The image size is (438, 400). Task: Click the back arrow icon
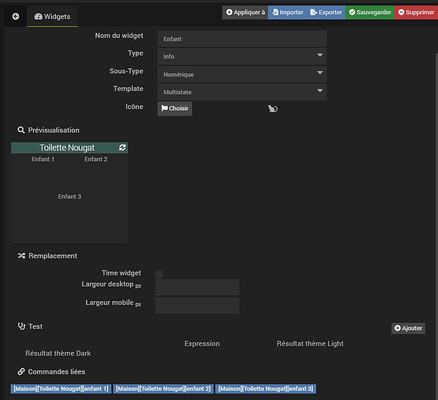click(15, 16)
